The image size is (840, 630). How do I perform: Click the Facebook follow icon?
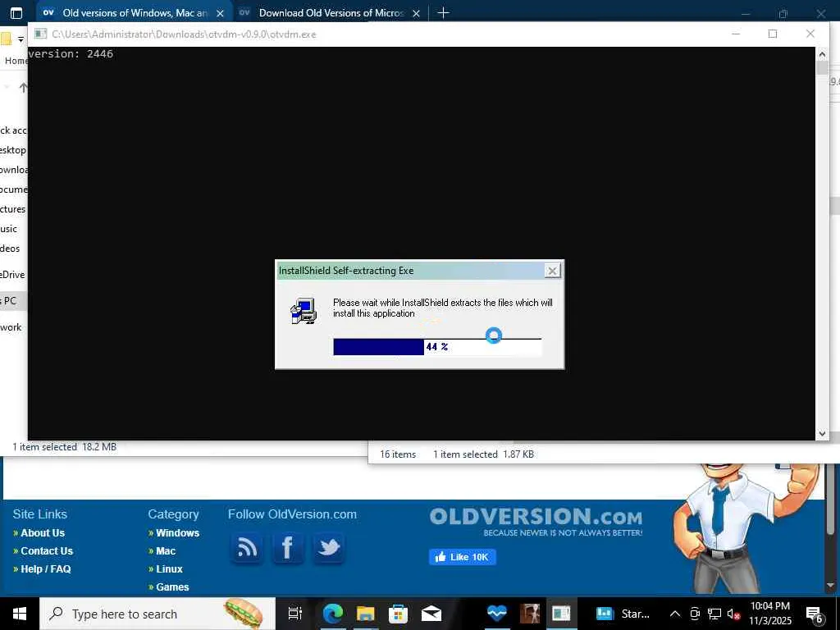(x=288, y=547)
